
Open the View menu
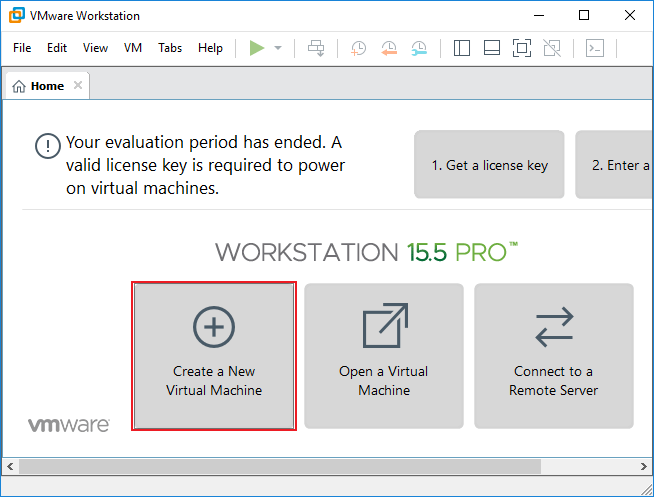coord(95,48)
